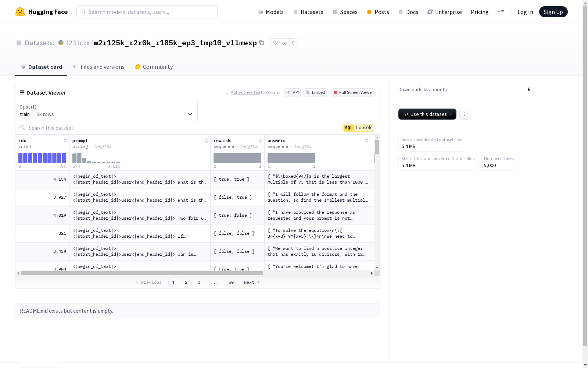This screenshot has height=368, width=588.
Task: Click the prompt cell containing "Two fair 6"
Action: (x=140, y=215)
